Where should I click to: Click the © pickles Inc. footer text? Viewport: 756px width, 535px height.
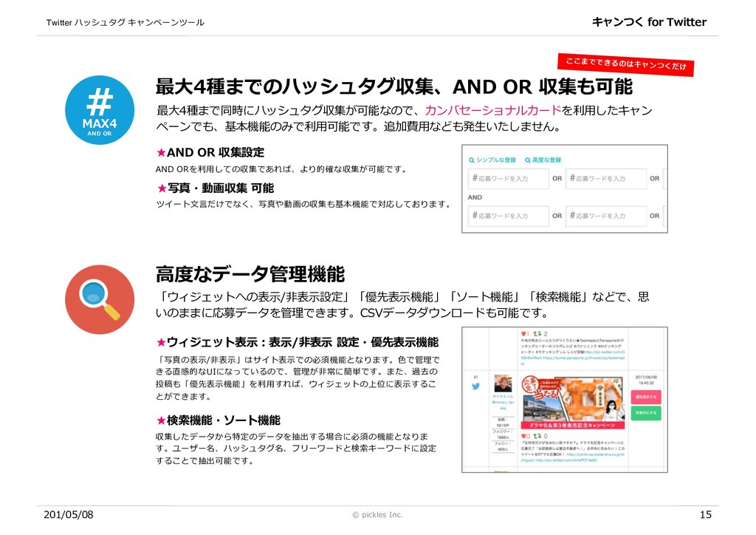pyautogui.click(x=377, y=515)
